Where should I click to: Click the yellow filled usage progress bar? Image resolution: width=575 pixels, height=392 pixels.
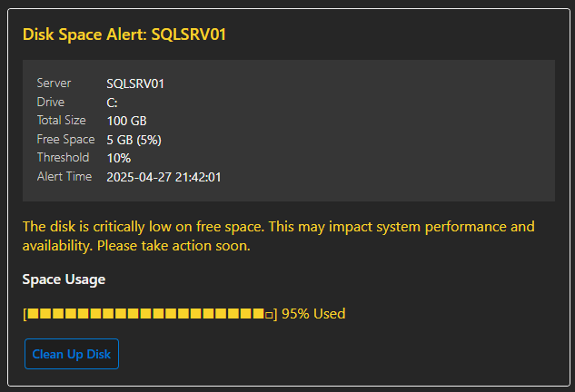(x=146, y=314)
